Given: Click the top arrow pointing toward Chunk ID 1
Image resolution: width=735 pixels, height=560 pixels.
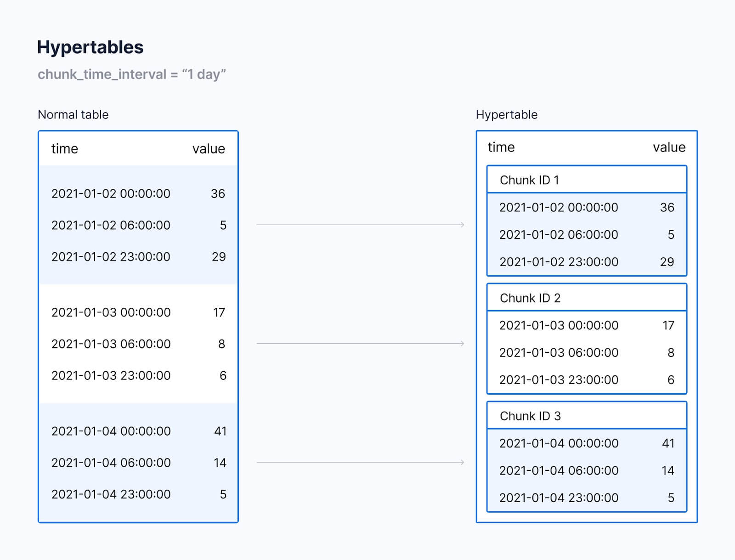Looking at the screenshot, I should (x=360, y=225).
